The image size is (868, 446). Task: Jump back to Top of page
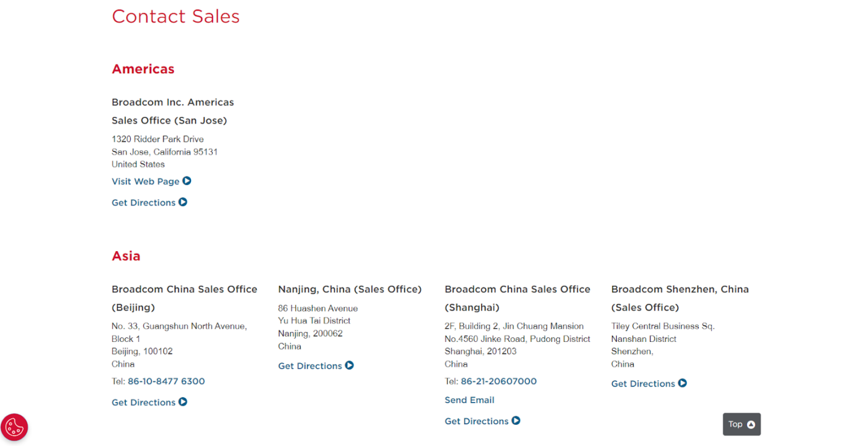742,424
